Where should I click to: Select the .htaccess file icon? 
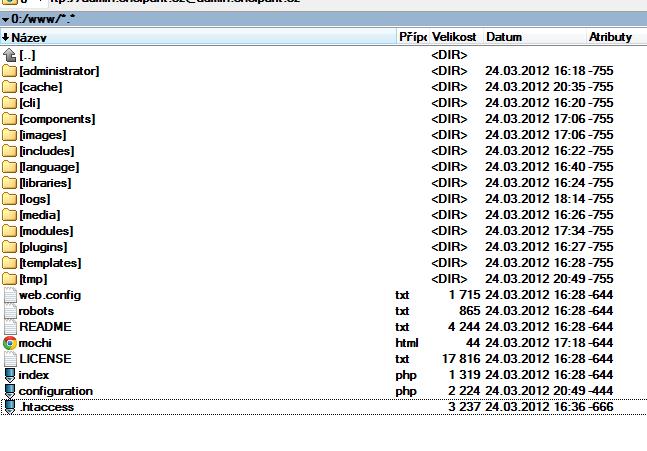[x=10, y=407]
